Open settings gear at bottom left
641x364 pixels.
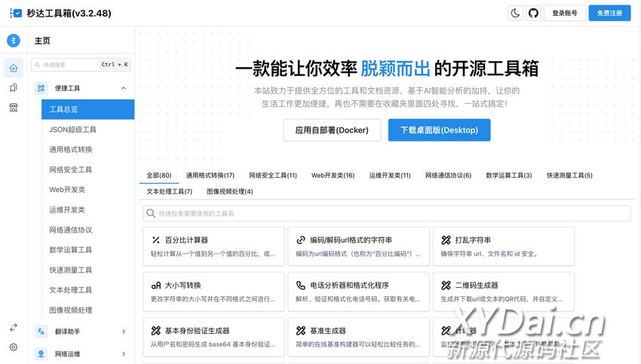tap(13, 347)
